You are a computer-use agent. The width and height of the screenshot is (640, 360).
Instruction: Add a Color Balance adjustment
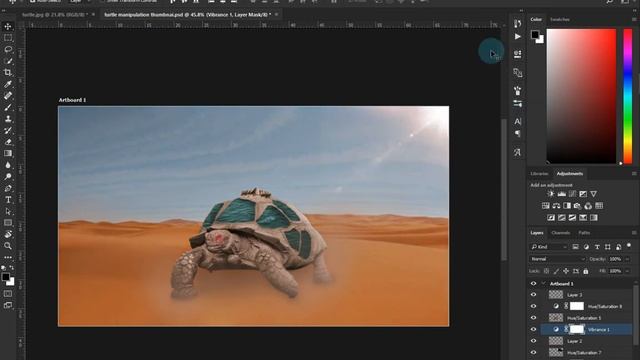[556, 206]
